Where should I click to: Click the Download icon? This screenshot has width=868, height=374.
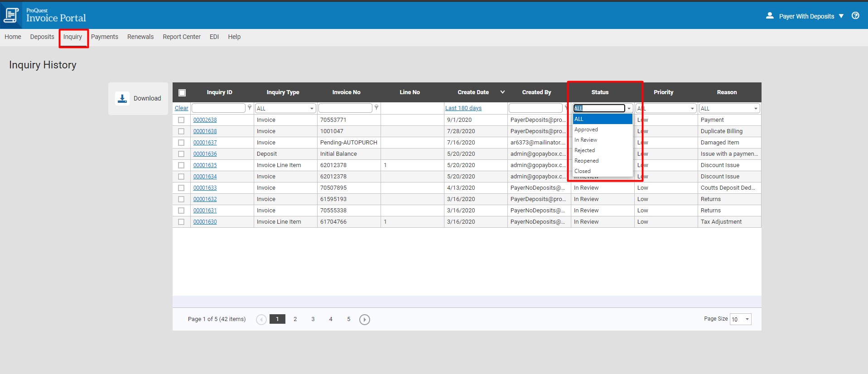click(122, 98)
